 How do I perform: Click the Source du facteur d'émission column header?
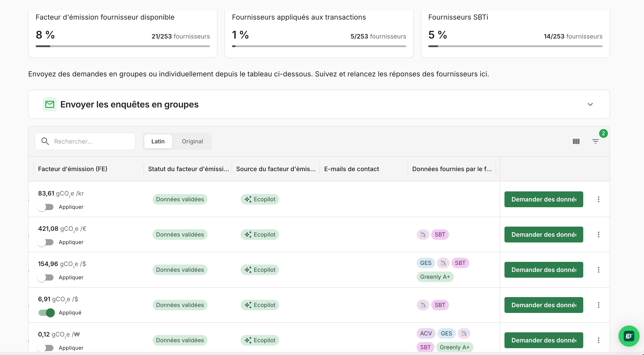pyautogui.click(x=276, y=169)
